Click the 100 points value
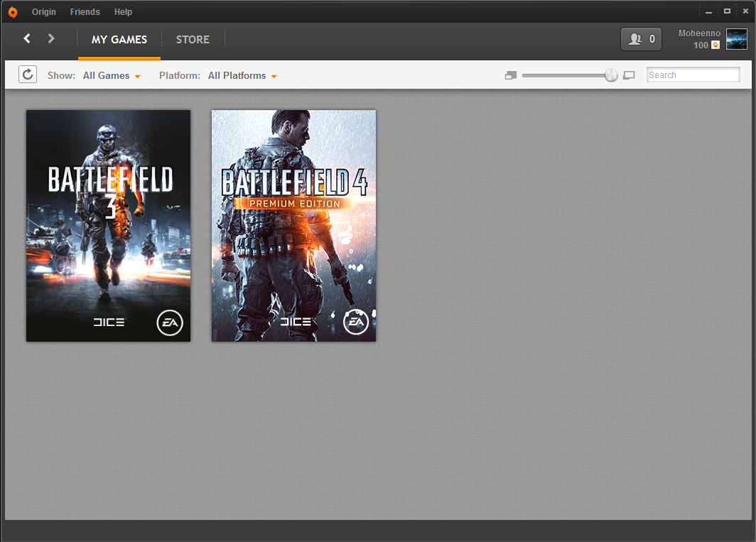The height and width of the screenshot is (542, 756). (x=701, y=45)
